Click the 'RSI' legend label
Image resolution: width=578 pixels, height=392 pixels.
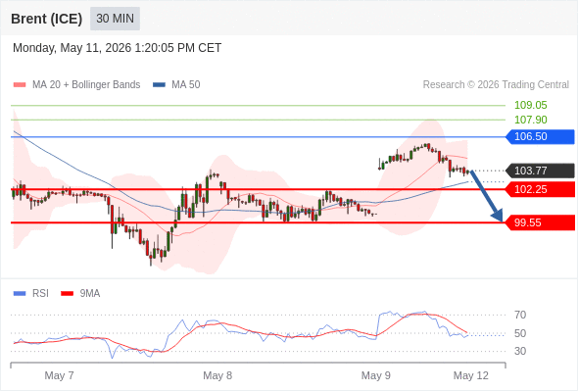pos(40,294)
